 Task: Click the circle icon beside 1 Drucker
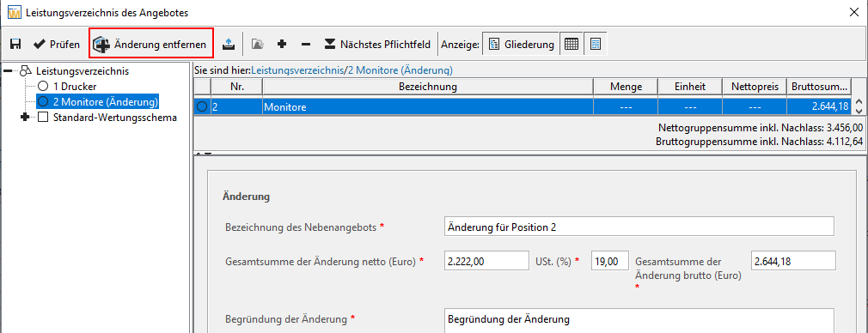(x=43, y=87)
